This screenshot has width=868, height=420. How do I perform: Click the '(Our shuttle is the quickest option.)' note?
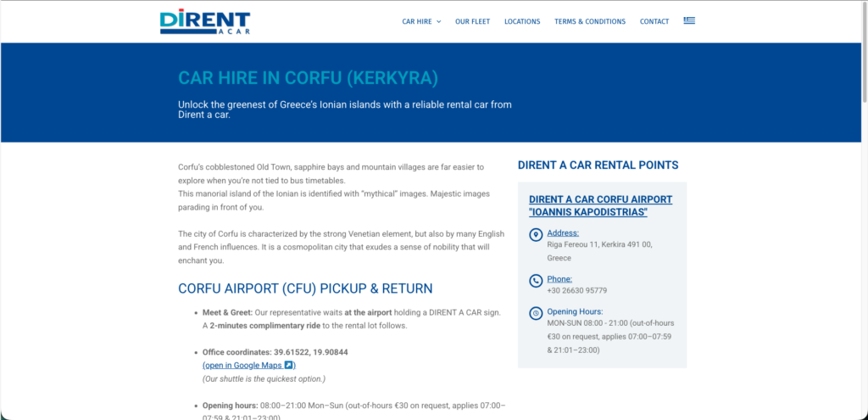coord(264,379)
